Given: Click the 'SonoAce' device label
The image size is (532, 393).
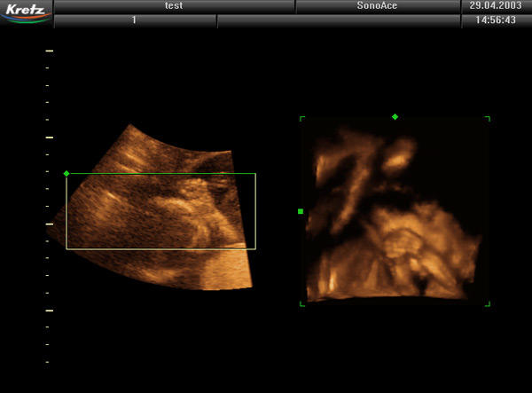Looking at the screenshot, I should point(378,6).
